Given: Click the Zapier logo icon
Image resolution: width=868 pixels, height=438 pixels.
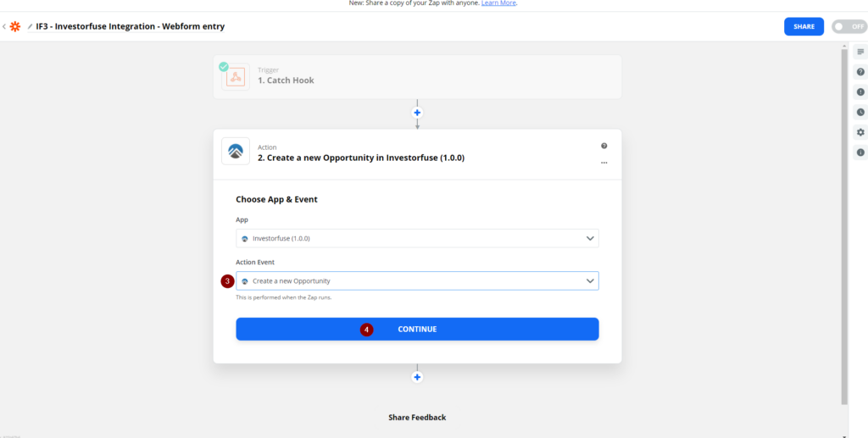Looking at the screenshot, I should pyautogui.click(x=15, y=26).
